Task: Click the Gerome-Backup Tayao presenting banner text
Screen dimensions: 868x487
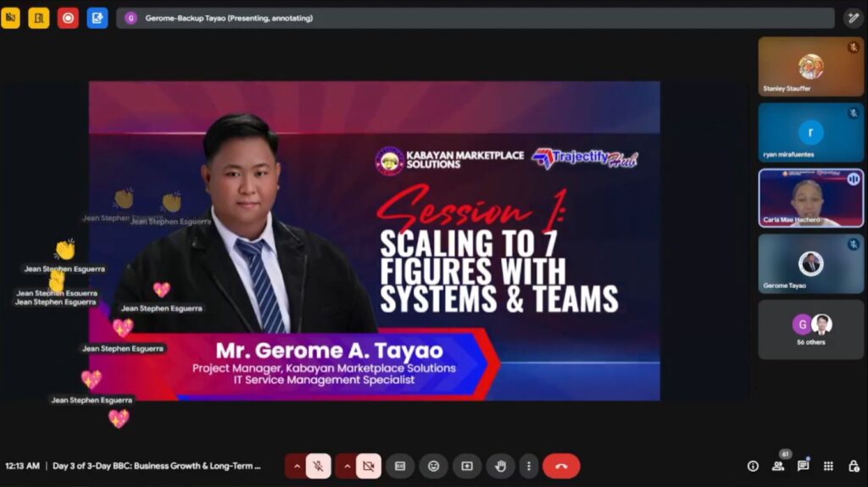Action: [229, 19]
